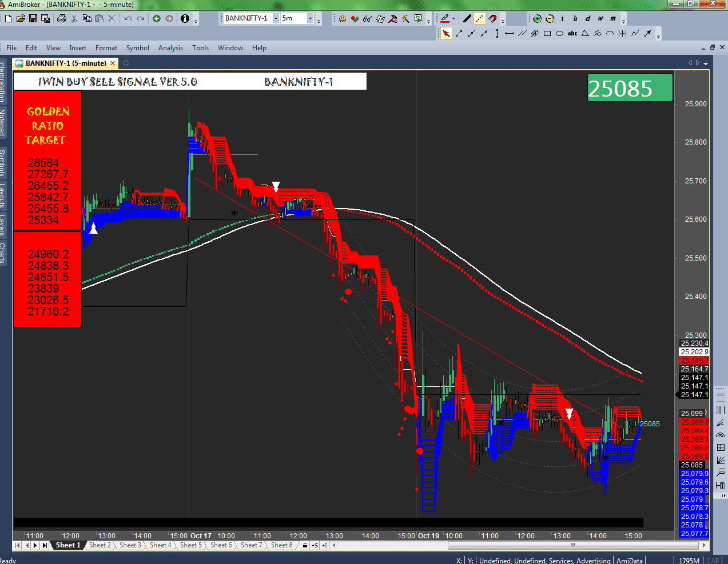Click the glasses Explore icon
The image size is (728, 564).
click(367, 18)
